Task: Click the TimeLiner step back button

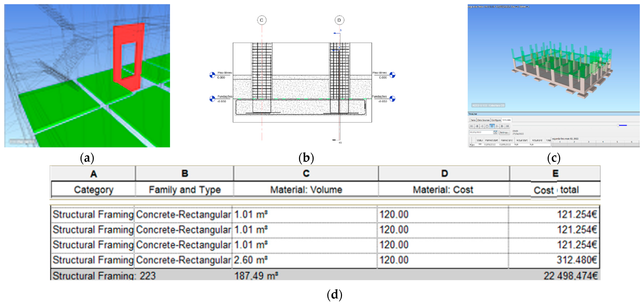Action: pyautogui.click(x=477, y=126)
